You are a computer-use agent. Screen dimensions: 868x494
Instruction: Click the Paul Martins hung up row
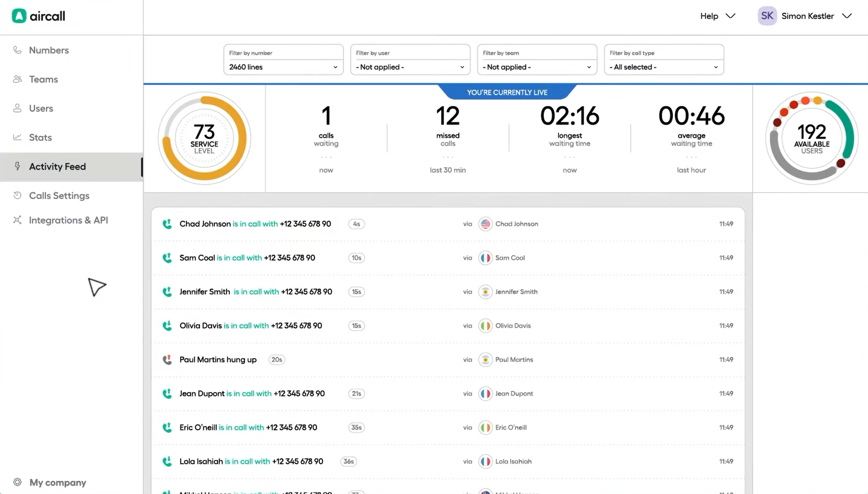447,359
